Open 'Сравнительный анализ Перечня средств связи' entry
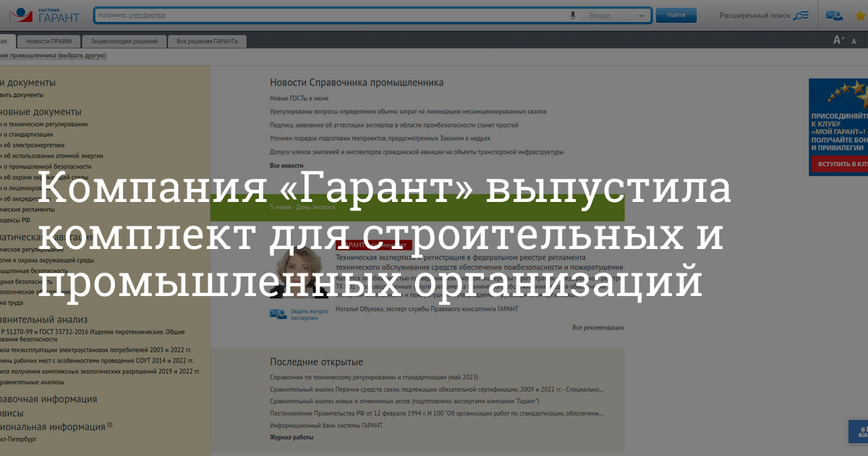Image resolution: width=868 pixels, height=456 pixels. [x=437, y=390]
